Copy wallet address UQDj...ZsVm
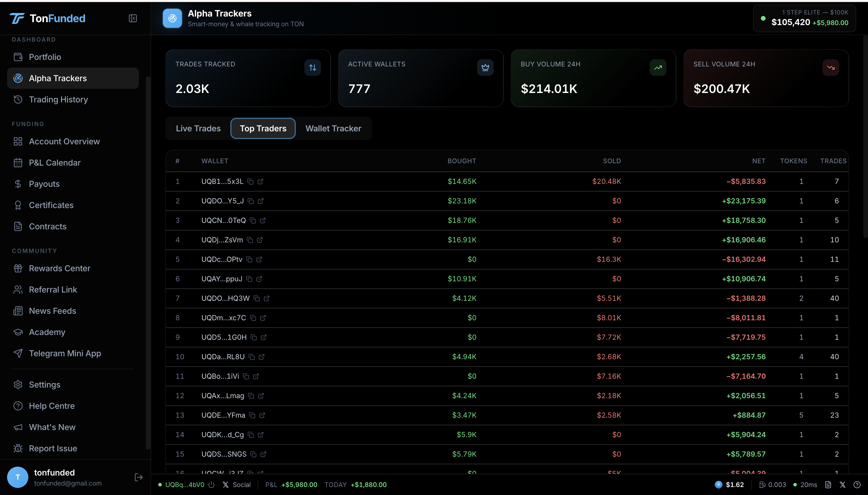 coord(250,240)
